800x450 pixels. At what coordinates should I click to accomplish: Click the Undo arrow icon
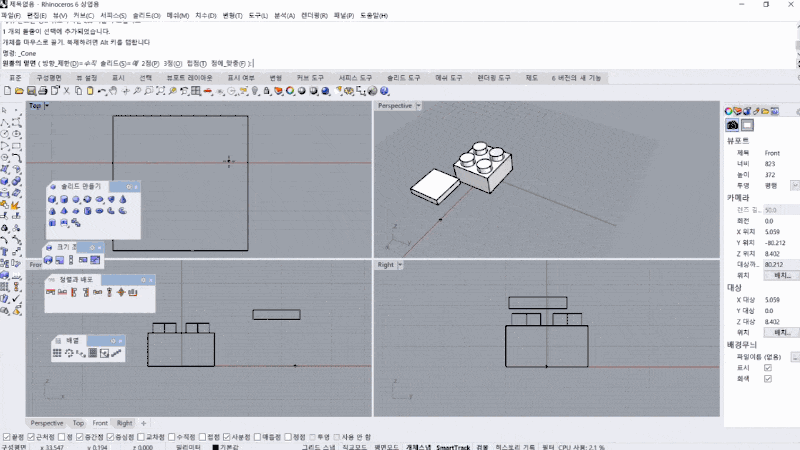[x=102, y=91]
